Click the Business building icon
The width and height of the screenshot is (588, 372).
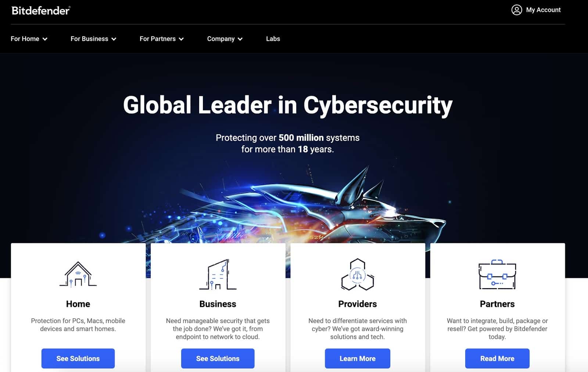point(218,274)
